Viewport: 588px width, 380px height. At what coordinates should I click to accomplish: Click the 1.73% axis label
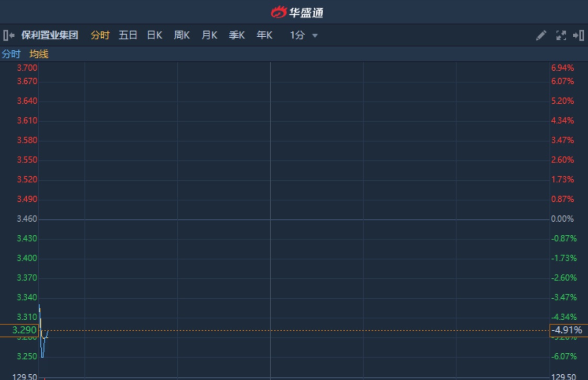tap(562, 179)
